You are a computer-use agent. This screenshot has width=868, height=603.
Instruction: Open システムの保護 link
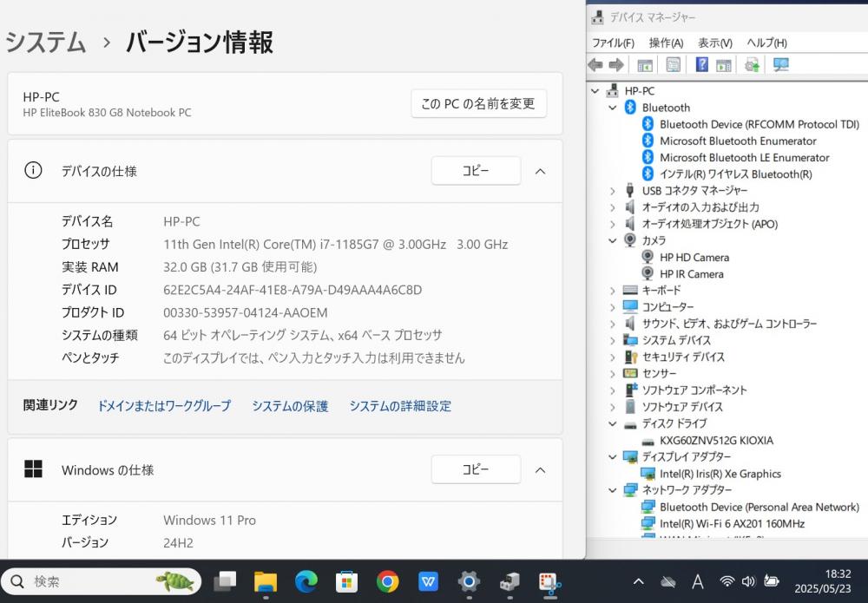coord(290,406)
